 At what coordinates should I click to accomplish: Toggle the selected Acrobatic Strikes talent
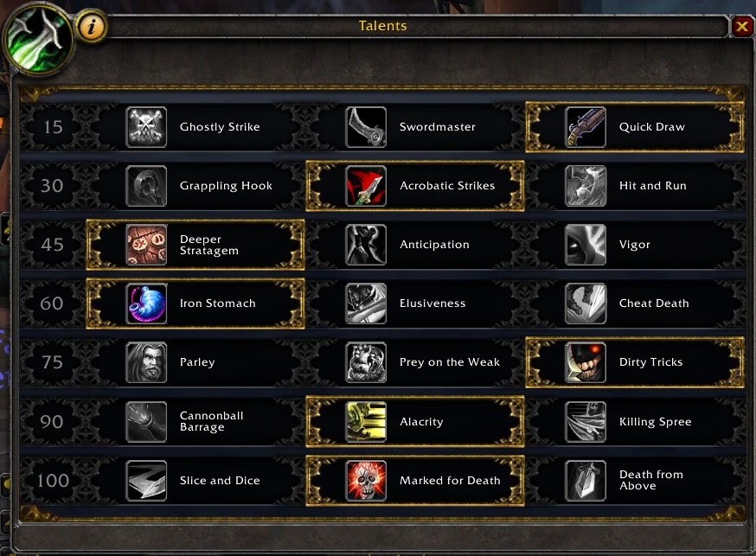(x=415, y=186)
